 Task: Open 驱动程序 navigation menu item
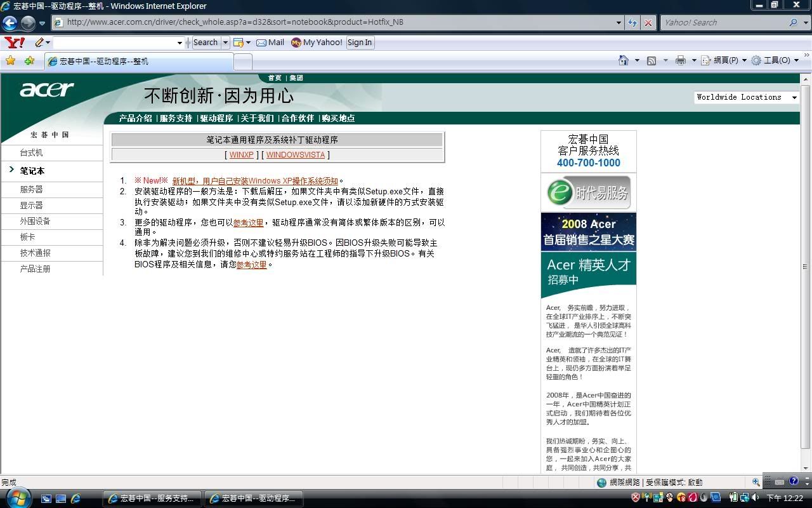click(x=216, y=118)
